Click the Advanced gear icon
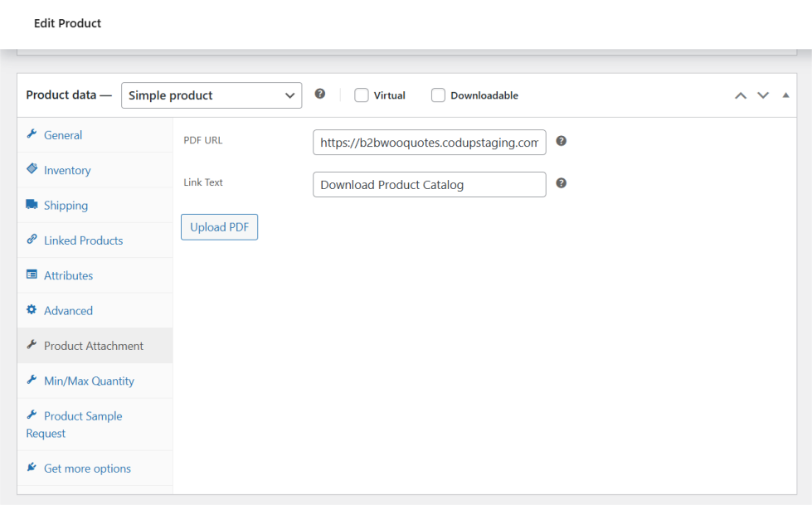The height and width of the screenshot is (505, 812). (32, 310)
